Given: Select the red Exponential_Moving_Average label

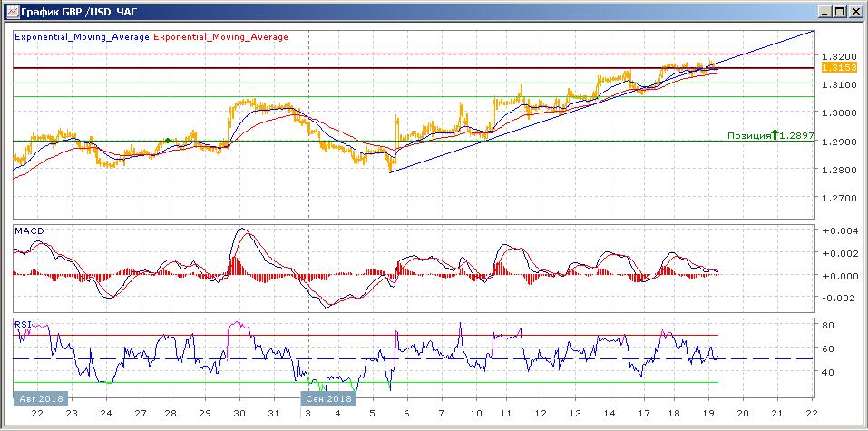Looking at the screenshot, I should [221, 37].
